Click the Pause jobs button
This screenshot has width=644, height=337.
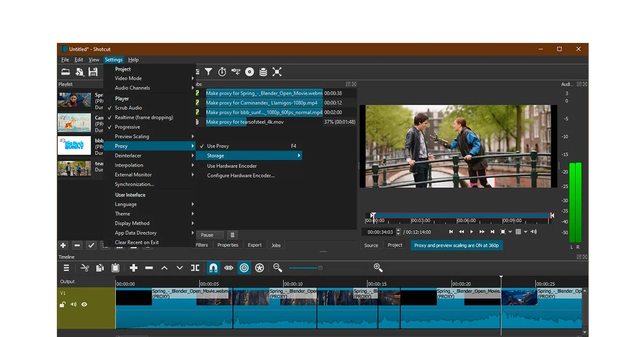pos(209,235)
